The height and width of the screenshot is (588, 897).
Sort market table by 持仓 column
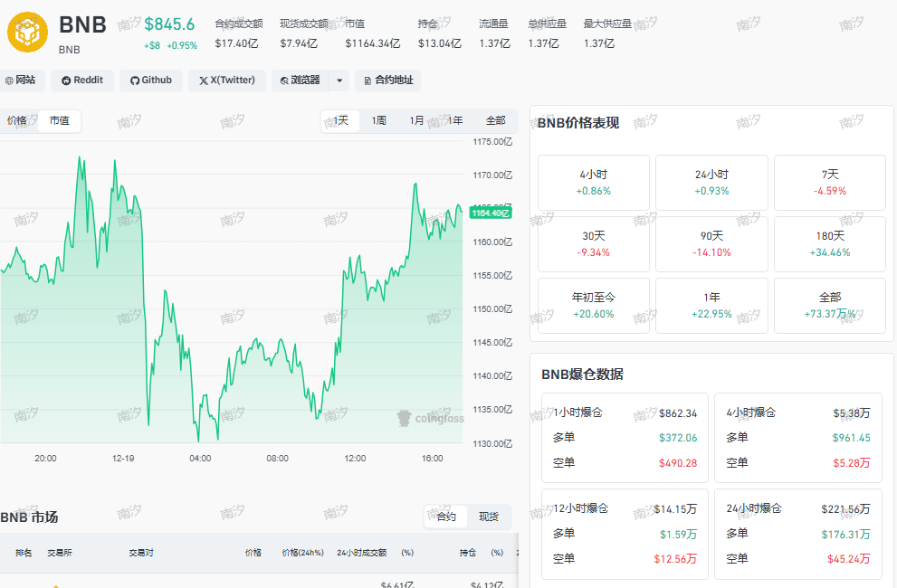coord(467,553)
